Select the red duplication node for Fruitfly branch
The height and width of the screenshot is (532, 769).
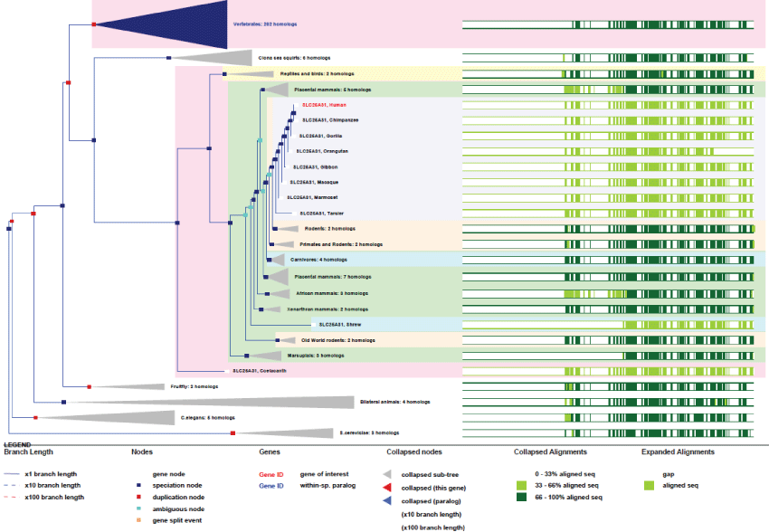90,386
